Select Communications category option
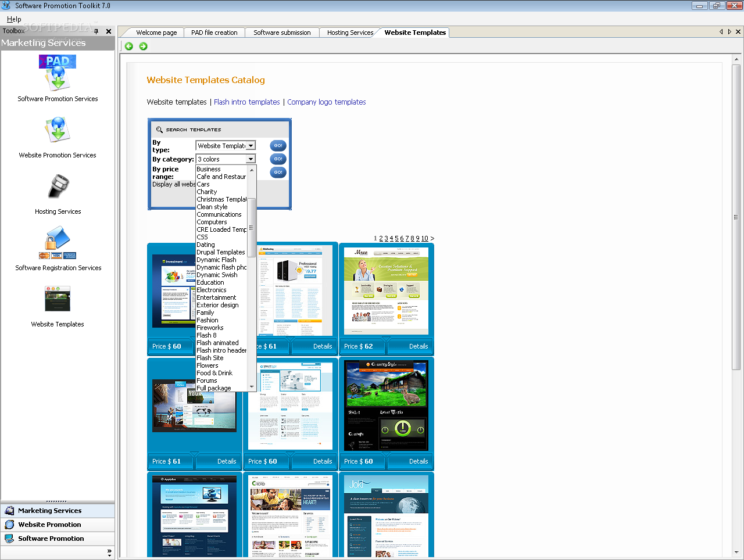Viewport: 744px width, 560px height. tap(222, 214)
